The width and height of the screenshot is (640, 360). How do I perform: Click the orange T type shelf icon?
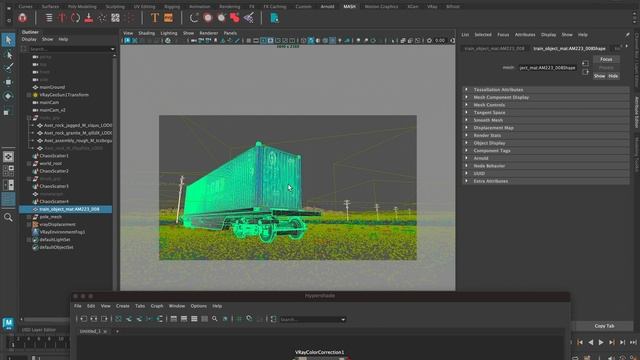click(155, 18)
